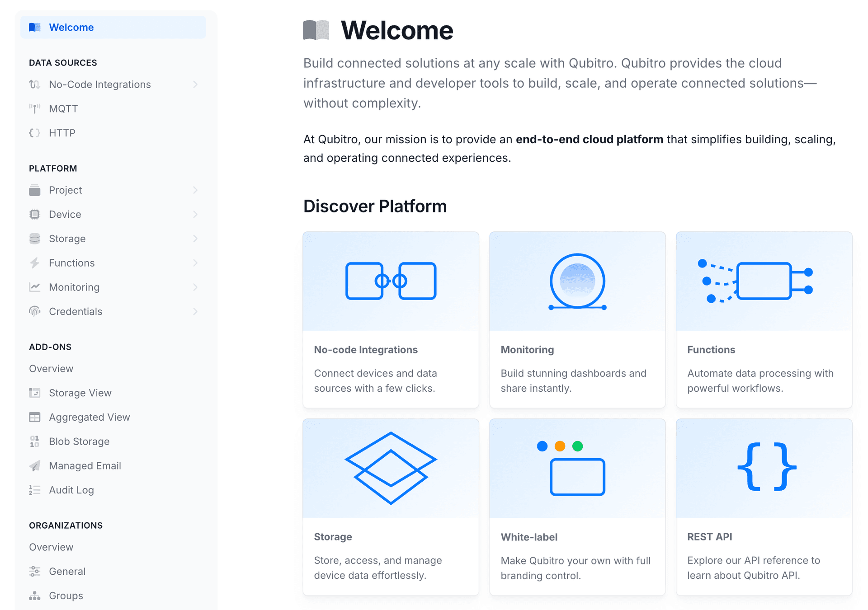Click the Audit Log sidebar label
The width and height of the screenshot is (868, 610).
pos(71,490)
